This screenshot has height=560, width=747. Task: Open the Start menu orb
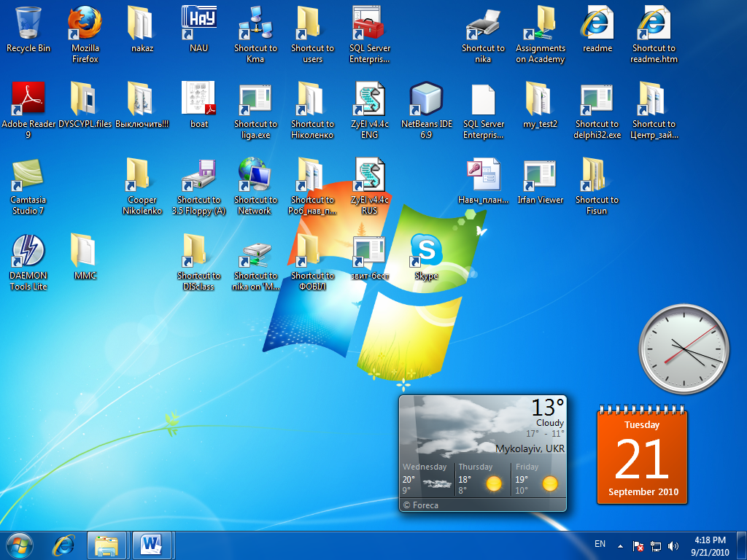coord(20,545)
